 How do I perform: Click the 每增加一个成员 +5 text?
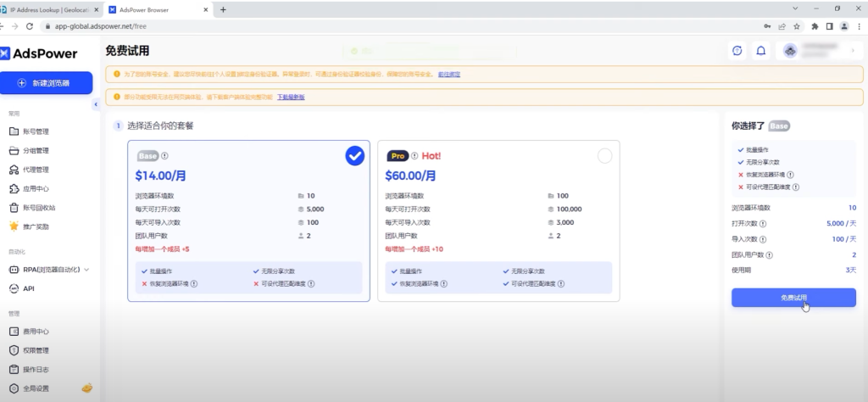point(162,249)
